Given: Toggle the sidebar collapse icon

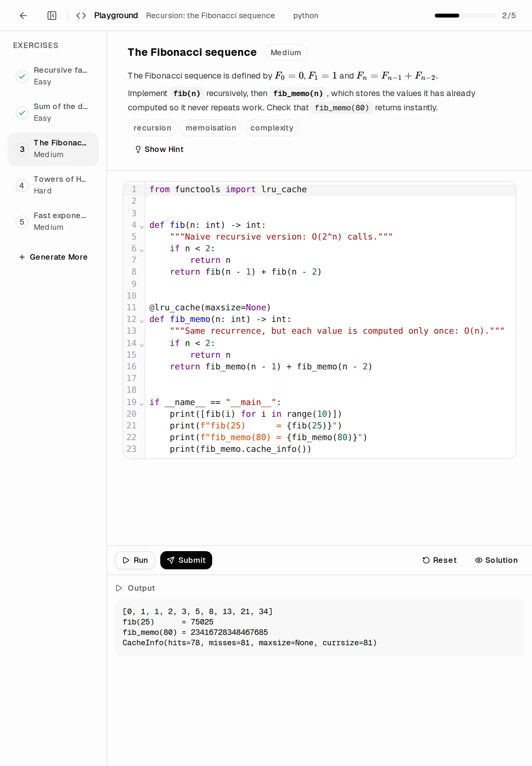Looking at the screenshot, I should tap(52, 15).
